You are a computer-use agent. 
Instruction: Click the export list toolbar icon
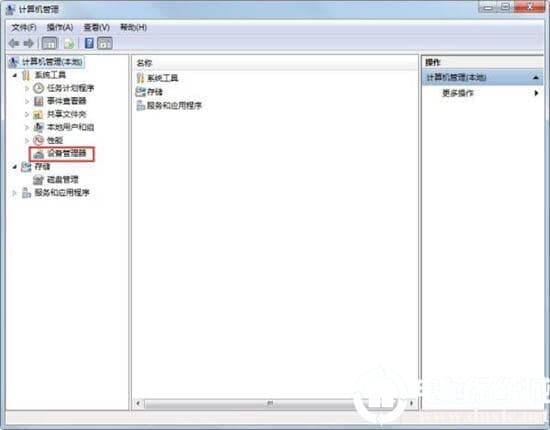coord(69,44)
